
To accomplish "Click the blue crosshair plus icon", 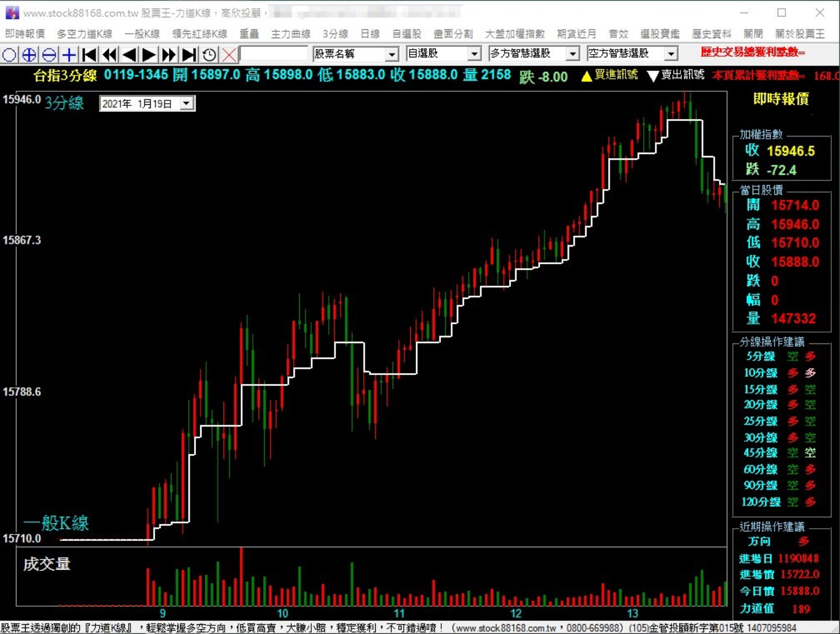I will (x=69, y=55).
